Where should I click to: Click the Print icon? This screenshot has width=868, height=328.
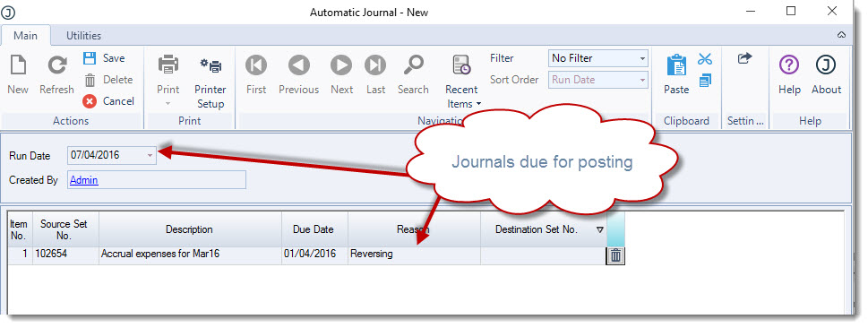[168, 65]
